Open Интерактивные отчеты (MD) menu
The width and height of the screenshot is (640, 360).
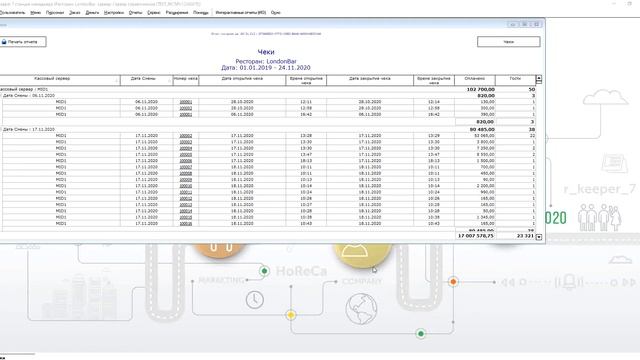pyautogui.click(x=241, y=13)
